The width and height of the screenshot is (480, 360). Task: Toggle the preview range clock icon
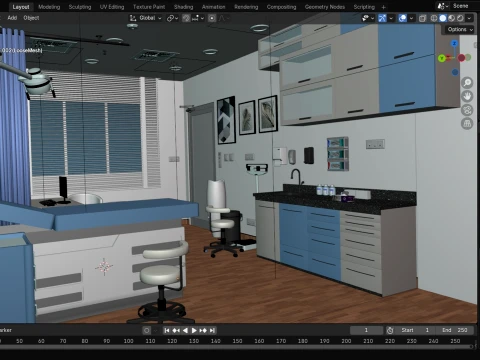tap(390, 330)
